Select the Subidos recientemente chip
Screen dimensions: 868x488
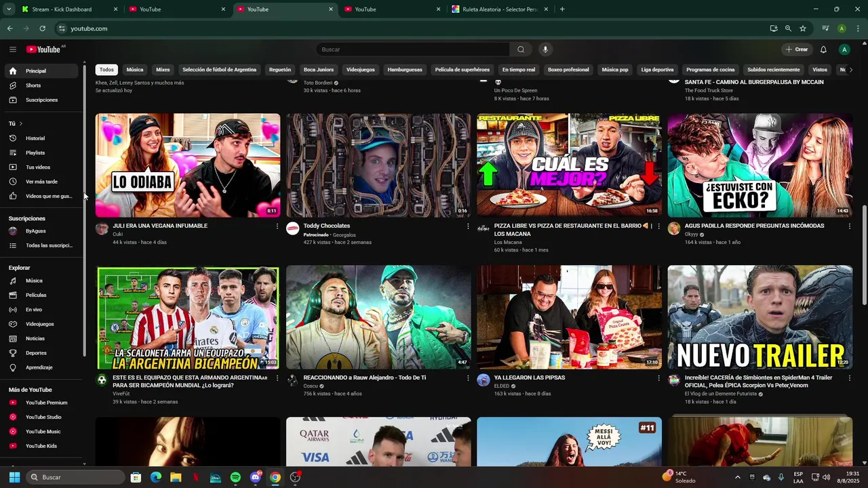(773, 70)
